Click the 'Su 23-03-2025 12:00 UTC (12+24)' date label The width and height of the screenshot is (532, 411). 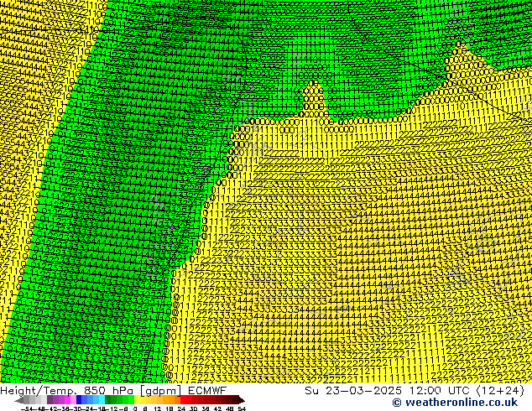coord(415,390)
